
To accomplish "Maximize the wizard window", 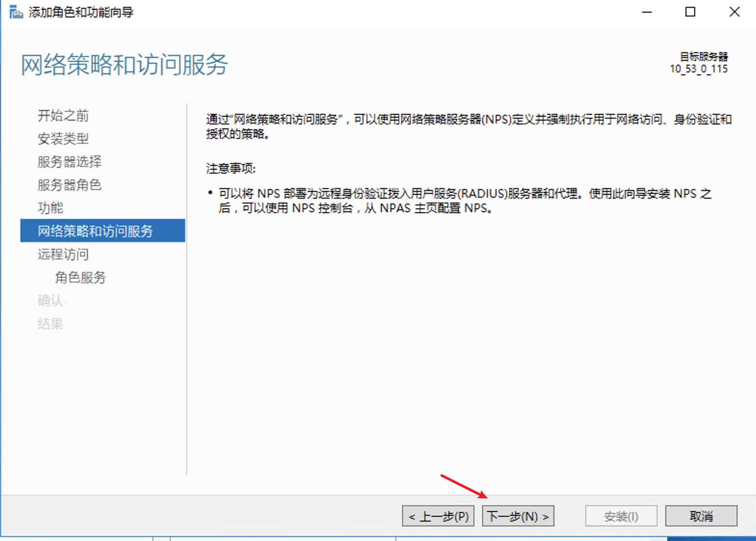I will tap(690, 12).
